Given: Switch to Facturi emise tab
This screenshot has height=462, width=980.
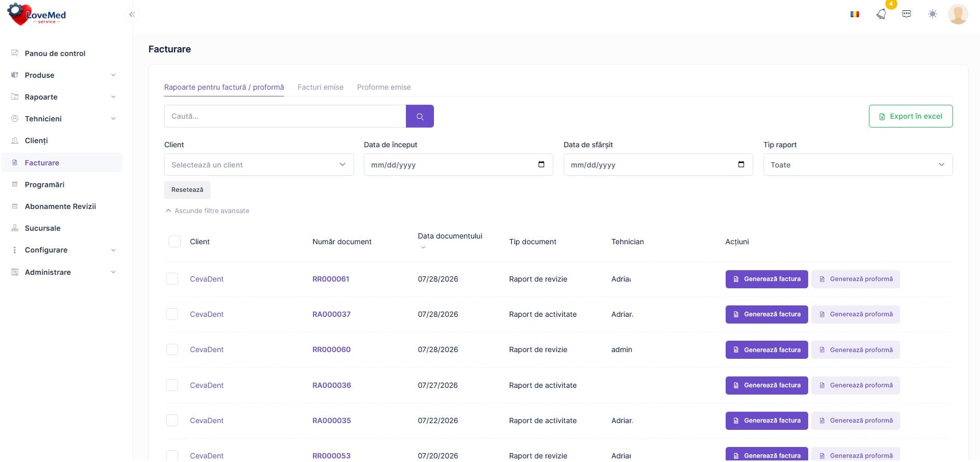Looking at the screenshot, I should [320, 87].
